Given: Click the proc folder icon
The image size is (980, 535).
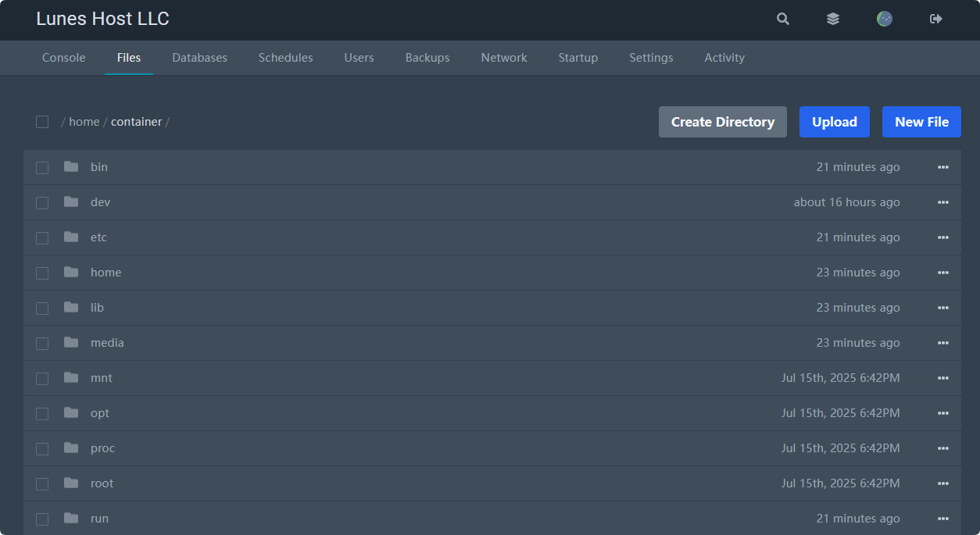Looking at the screenshot, I should coord(71,448).
